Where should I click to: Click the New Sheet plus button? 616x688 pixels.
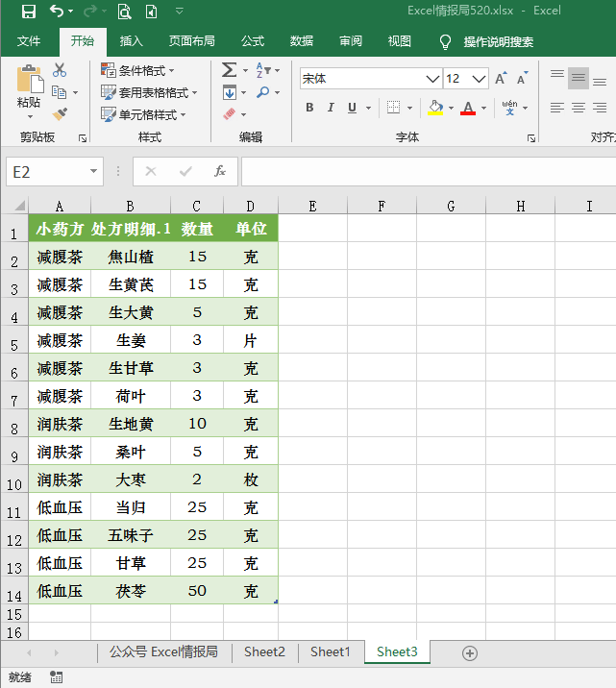(x=470, y=652)
